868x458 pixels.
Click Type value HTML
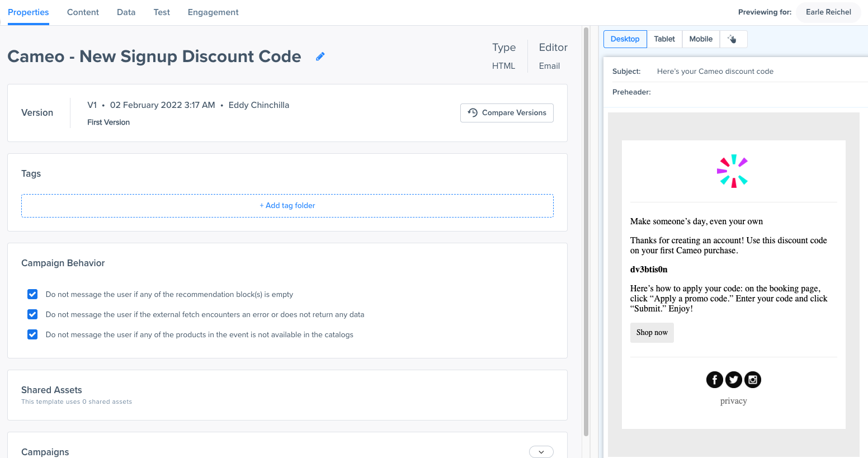[x=503, y=66]
